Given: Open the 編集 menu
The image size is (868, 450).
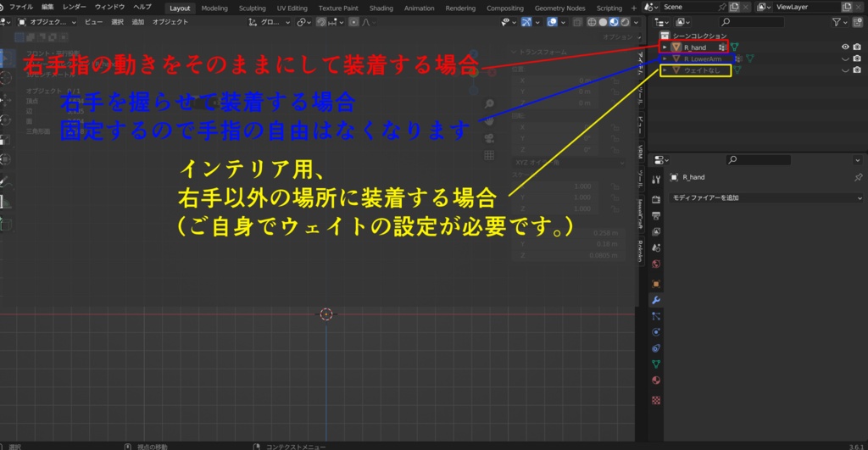Looking at the screenshot, I should click(47, 7).
